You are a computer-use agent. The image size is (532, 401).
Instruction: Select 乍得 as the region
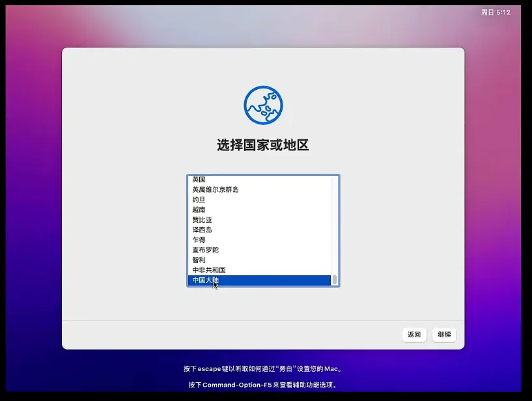point(199,240)
